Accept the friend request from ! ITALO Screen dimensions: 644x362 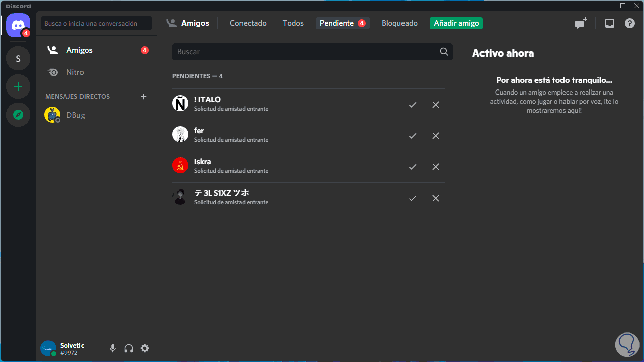click(x=413, y=105)
